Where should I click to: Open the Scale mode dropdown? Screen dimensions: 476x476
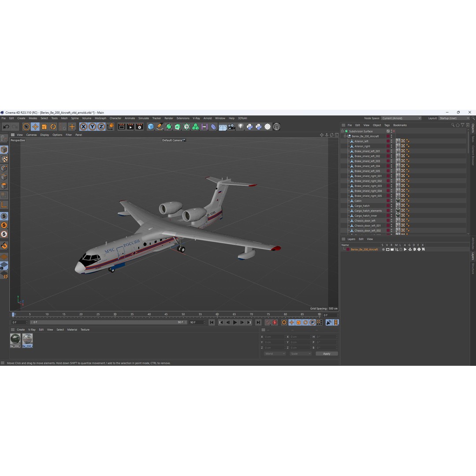click(x=301, y=353)
